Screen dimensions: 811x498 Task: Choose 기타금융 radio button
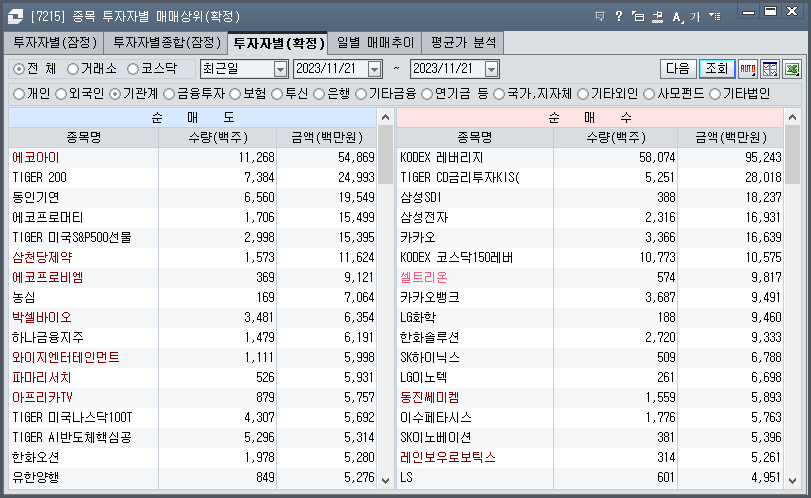(361, 94)
